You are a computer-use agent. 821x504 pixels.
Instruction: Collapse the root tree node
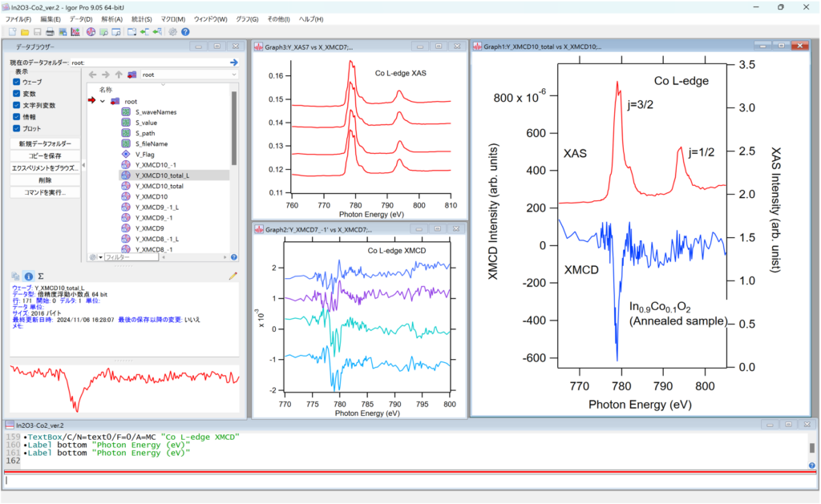[103, 101]
